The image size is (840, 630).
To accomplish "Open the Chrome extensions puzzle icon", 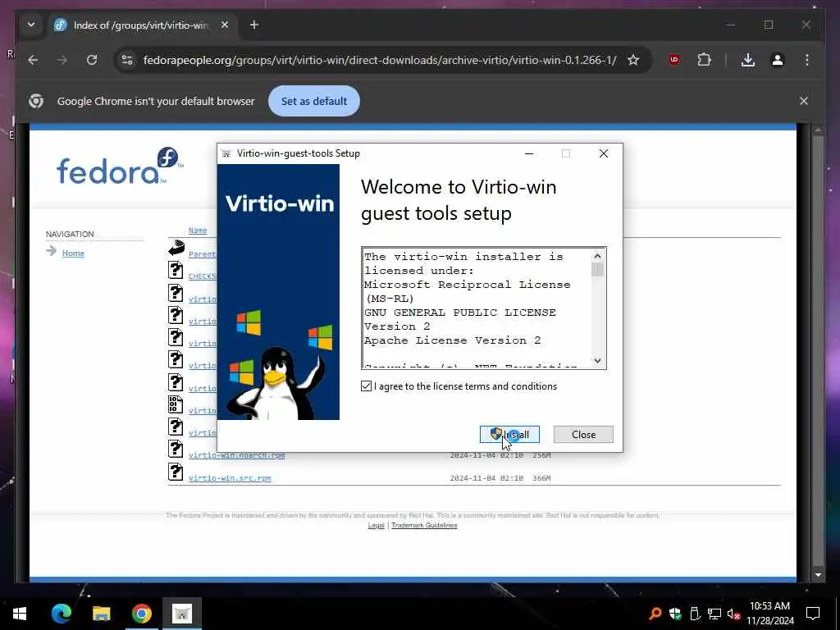I will tap(705, 60).
